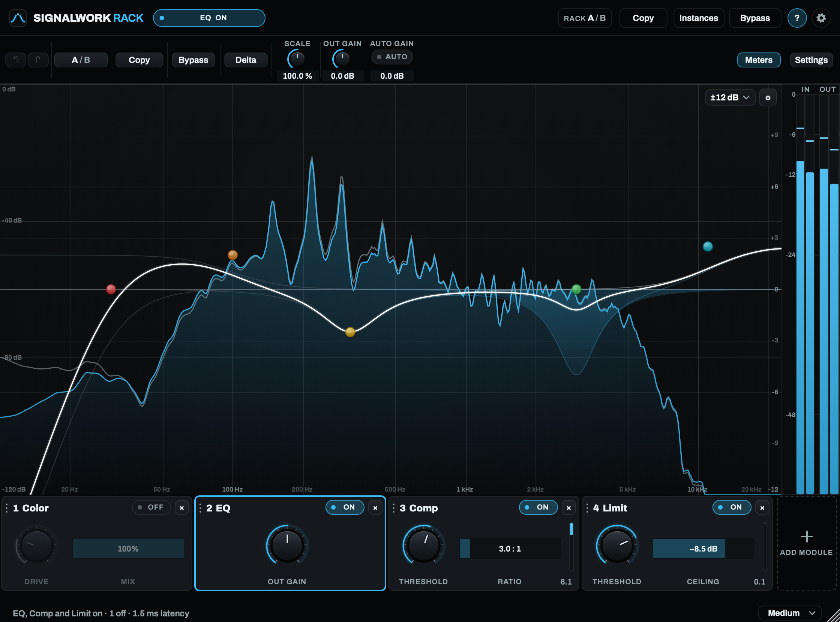
Task: Select the yellow EQ band node
Action: click(350, 332)
